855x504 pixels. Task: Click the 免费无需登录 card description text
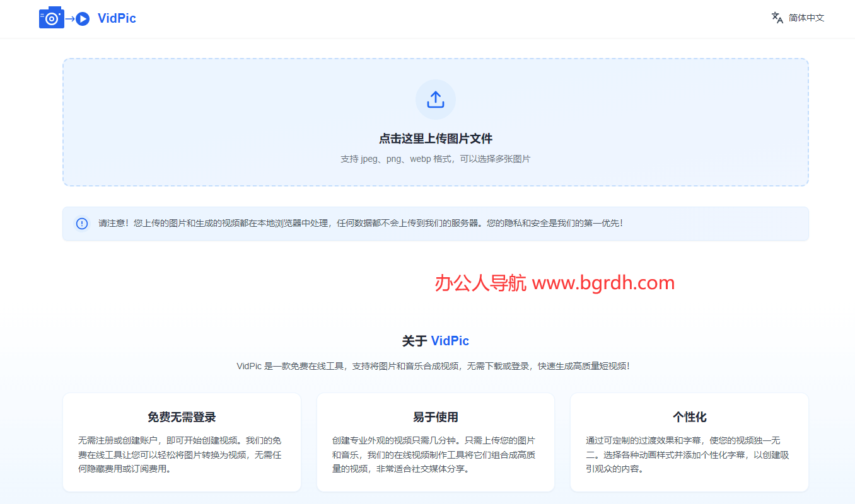pyautogui.click(x=181, y=454)
